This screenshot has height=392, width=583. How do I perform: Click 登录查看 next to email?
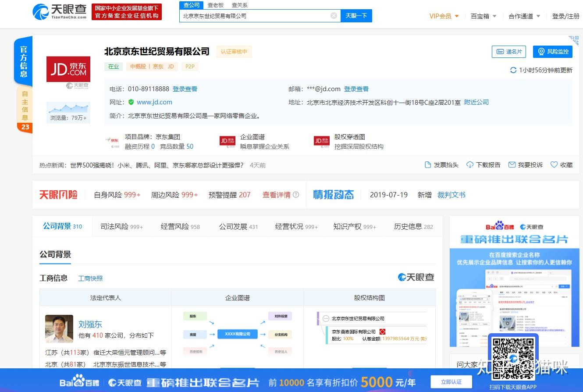pyautogui.click(x=356, y=89)
